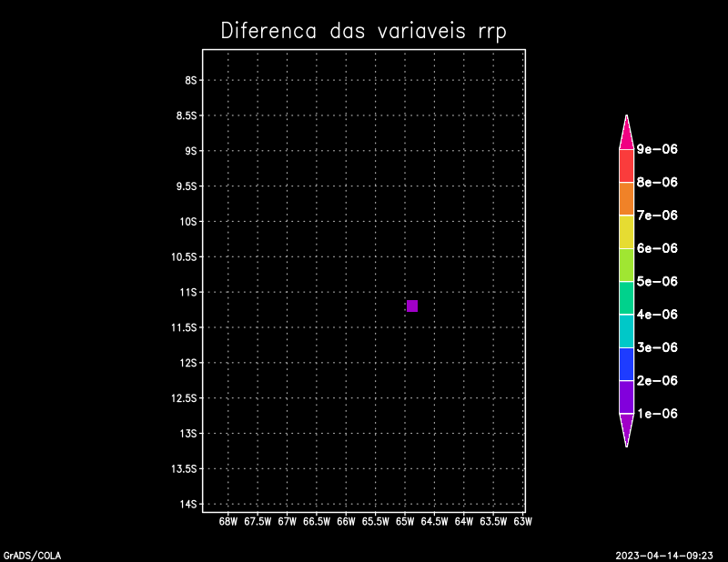Select the red colorbar segment below 9e-06
728x562 pixels.
point(626,166)
